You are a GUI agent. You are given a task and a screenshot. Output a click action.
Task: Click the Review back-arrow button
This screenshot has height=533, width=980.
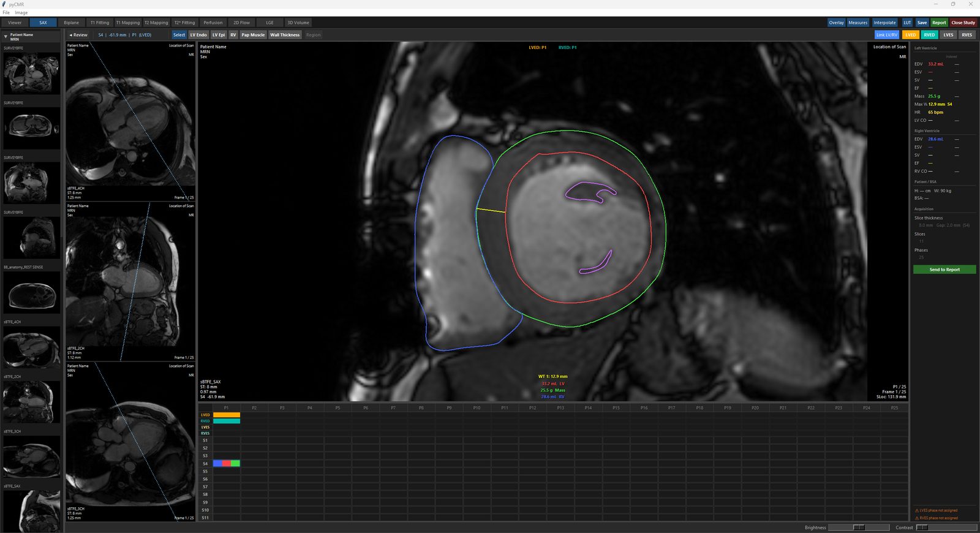click(x=78, y=35)
